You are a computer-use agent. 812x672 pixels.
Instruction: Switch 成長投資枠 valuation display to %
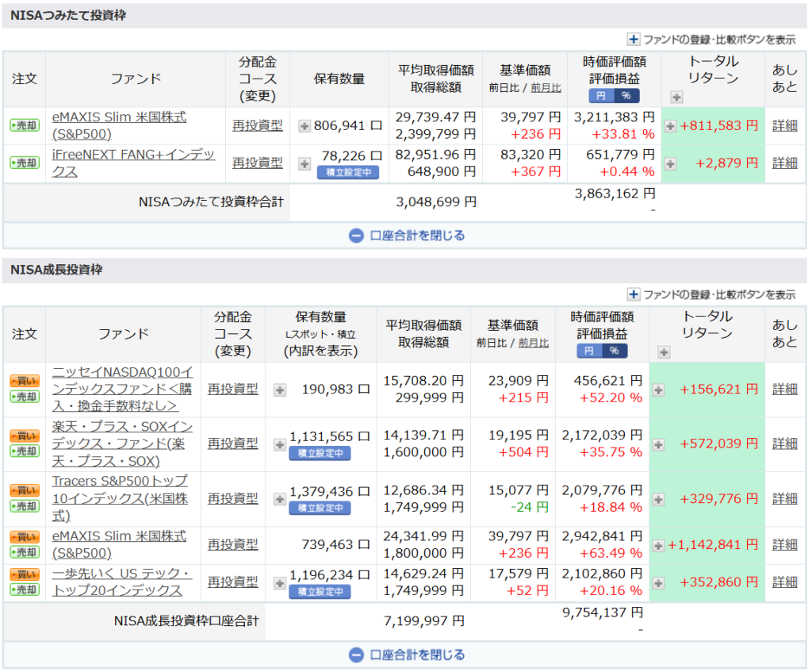click(x=615, y=351)
